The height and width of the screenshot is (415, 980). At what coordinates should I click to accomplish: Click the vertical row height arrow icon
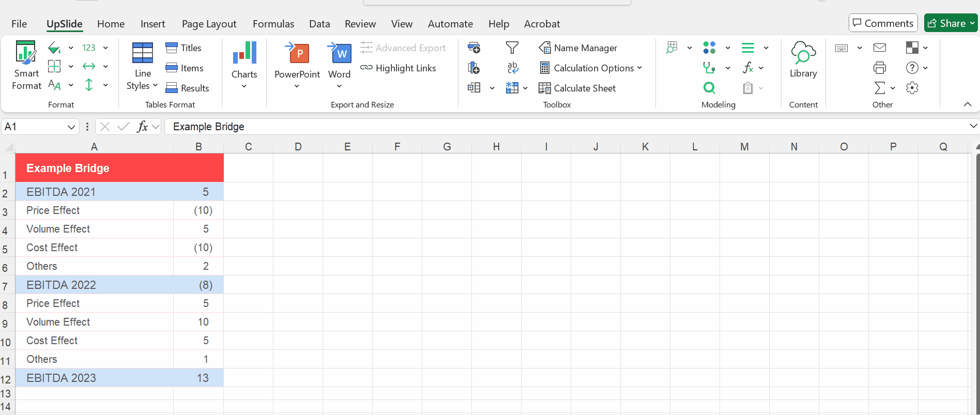pyautogui.click(x=89, y=85)
